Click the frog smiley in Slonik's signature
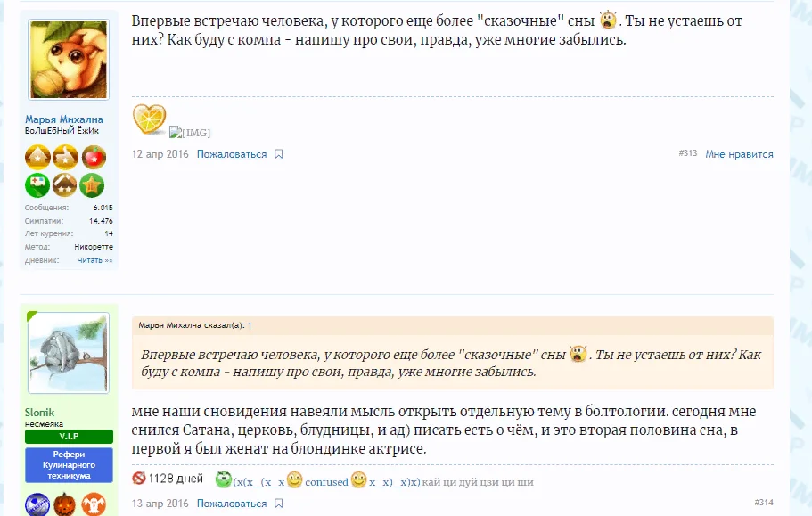The width and height of the screenshot is (812, 516). 223,480
